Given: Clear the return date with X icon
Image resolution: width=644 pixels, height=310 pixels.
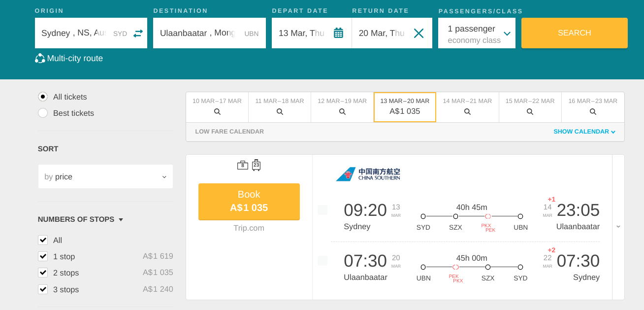Looking at the screenshot, I should point(419,33).
